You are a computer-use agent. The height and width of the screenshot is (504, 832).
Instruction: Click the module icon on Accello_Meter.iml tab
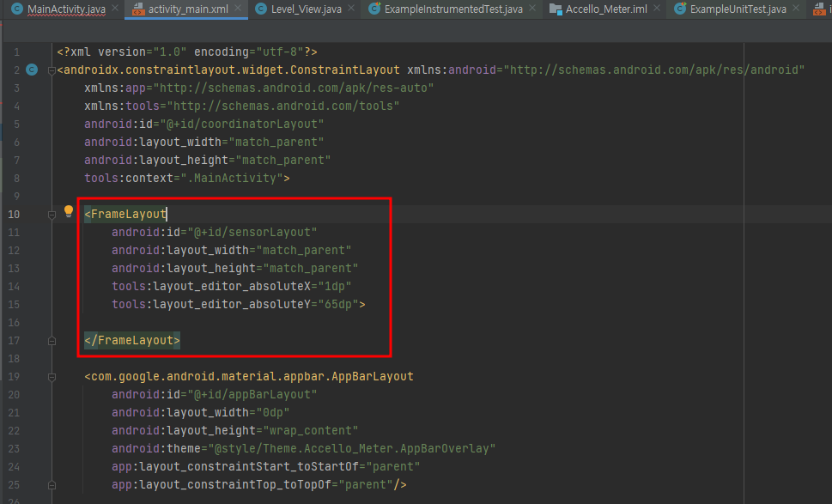coord(556,9)
